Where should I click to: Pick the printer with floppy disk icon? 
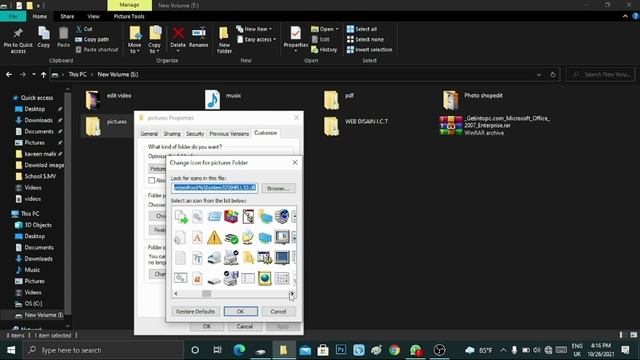pyautogui.click(x=231, y=278)
